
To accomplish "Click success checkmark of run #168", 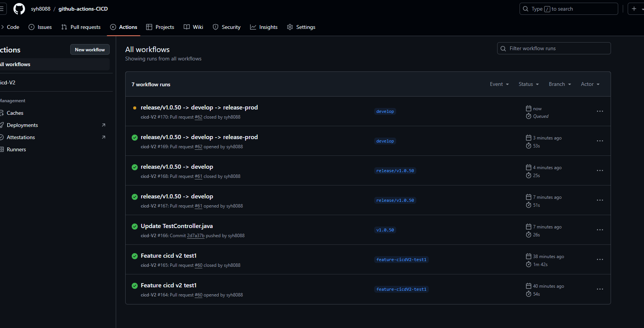I will click(135, 167).
